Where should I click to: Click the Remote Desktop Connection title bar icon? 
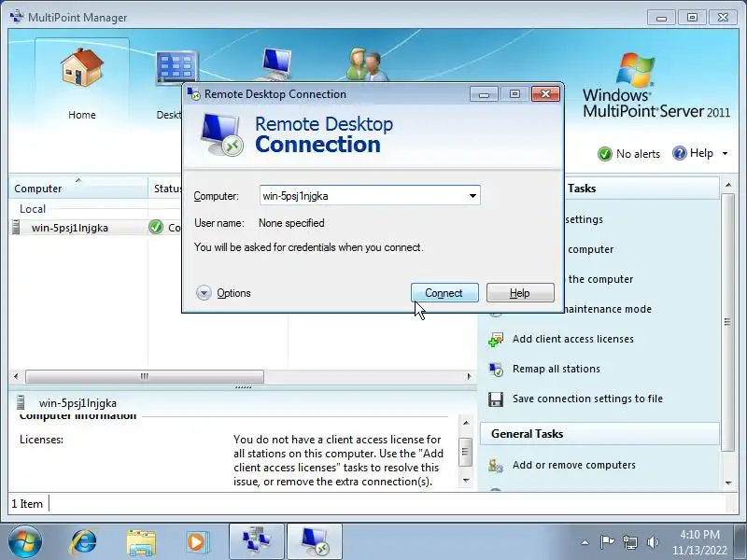coord(193,94)
